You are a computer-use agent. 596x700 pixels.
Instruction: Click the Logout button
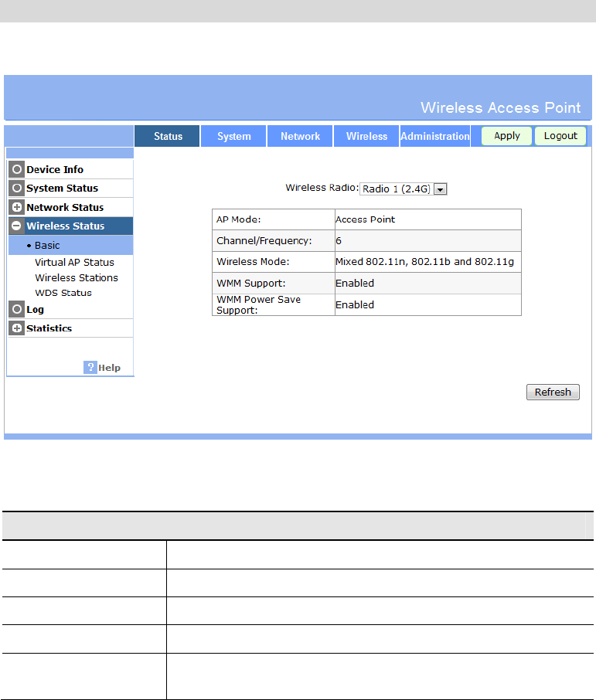(x=560, y=136)
